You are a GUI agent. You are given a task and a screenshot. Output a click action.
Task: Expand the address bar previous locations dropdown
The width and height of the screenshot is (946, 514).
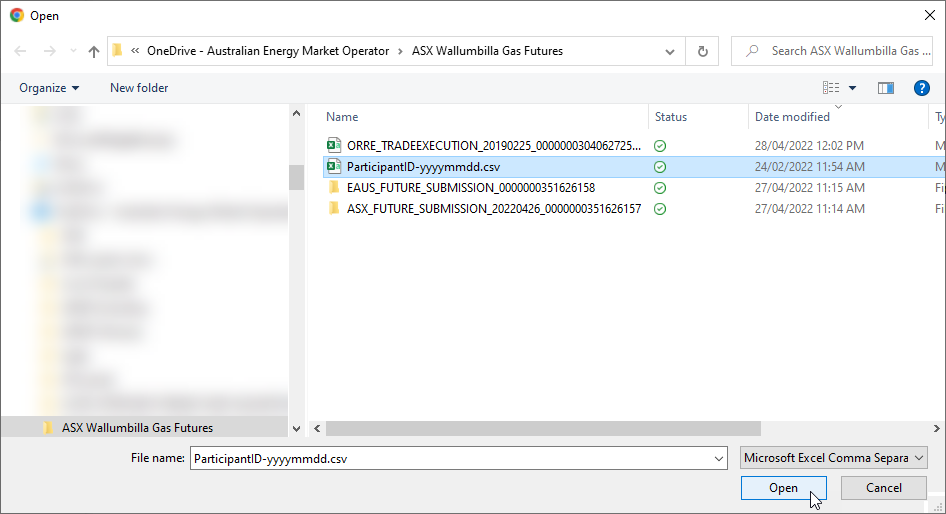coord(669,51)
